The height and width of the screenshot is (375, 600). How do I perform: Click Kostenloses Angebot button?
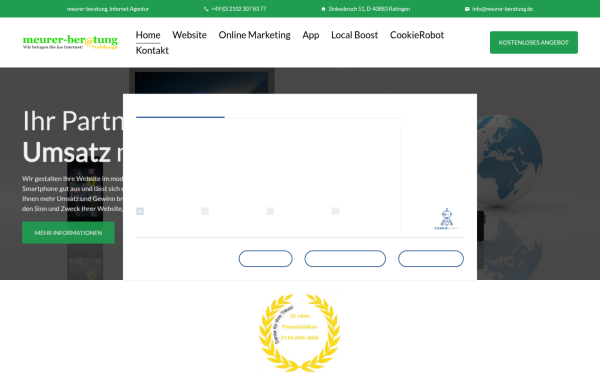(x=534, y=42)
